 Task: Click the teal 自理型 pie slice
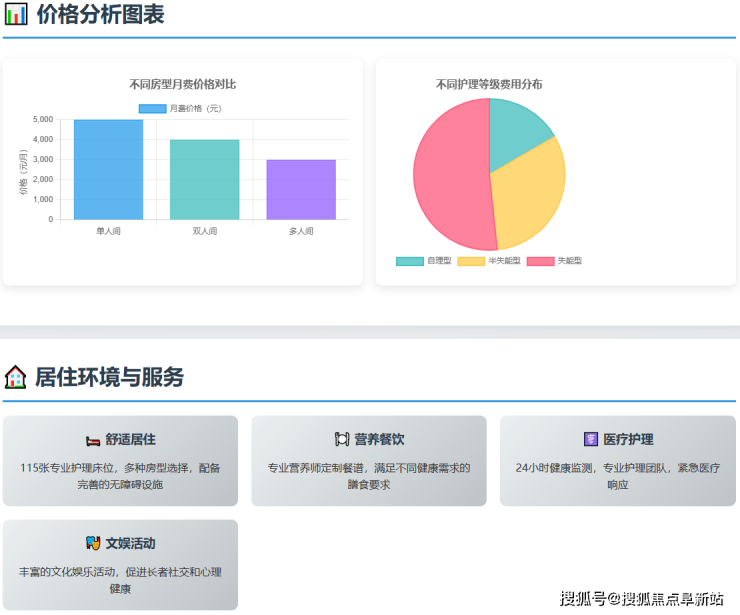(x=515, y=125)
